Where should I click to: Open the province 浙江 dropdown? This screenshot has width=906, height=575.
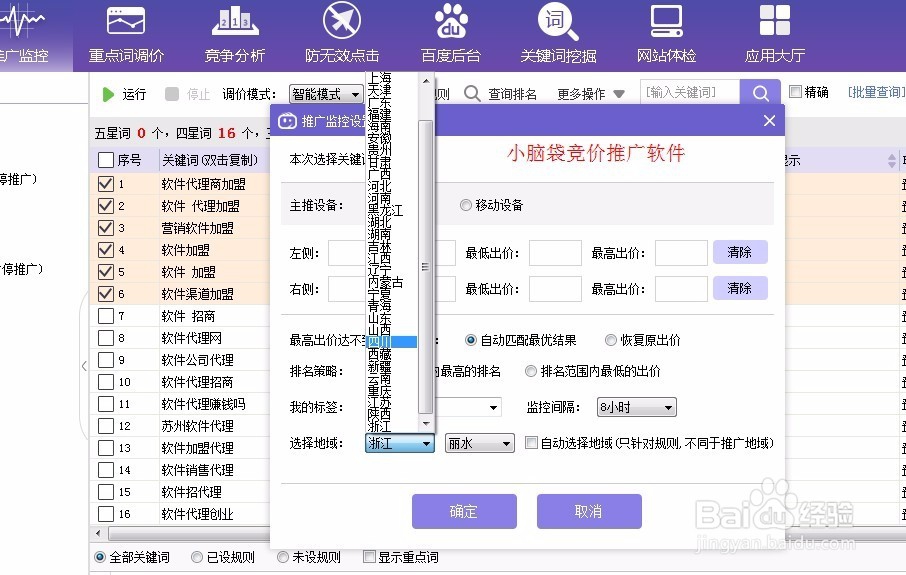400,443
